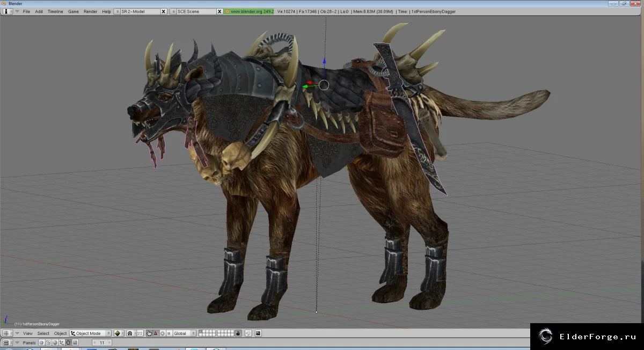Viewport: 644px width, 350px height.
Task: Open the Object Mode dropdown
Action: [x=90, y=333]
